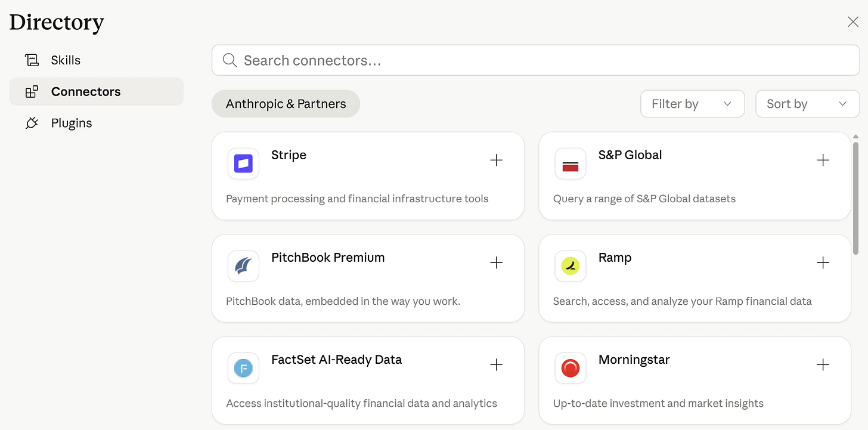The width and height of the screenshot is (868, 430).
Task: Focus the Search connectors input field
Action: pos(535,60)
